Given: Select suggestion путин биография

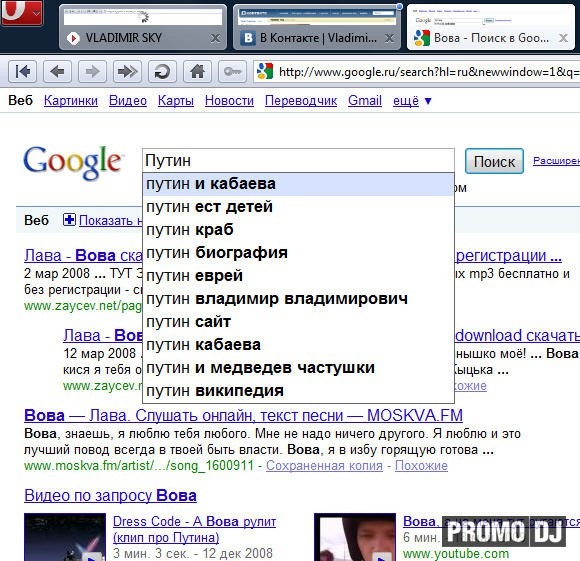Looking at the screenshot, I should [x=298, y=253].
